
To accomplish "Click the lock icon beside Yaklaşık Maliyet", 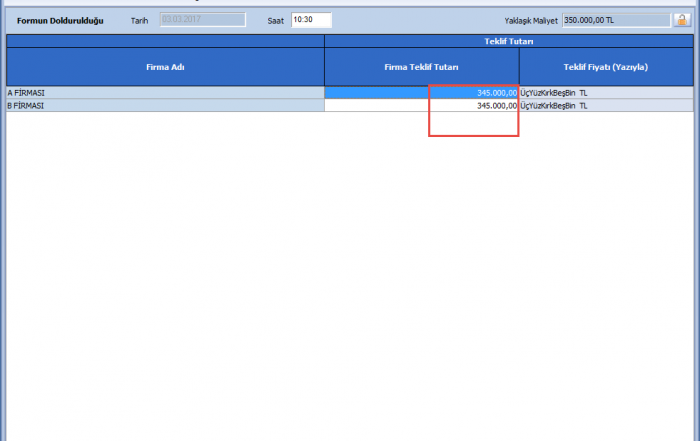I will pos(681,20).
